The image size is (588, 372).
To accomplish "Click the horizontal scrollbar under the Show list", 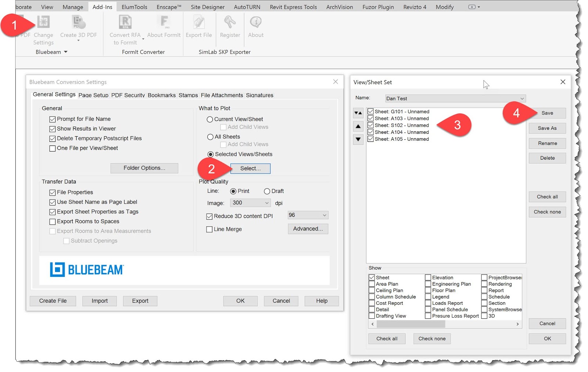I will pyautogui.click(x=410, y=324).
